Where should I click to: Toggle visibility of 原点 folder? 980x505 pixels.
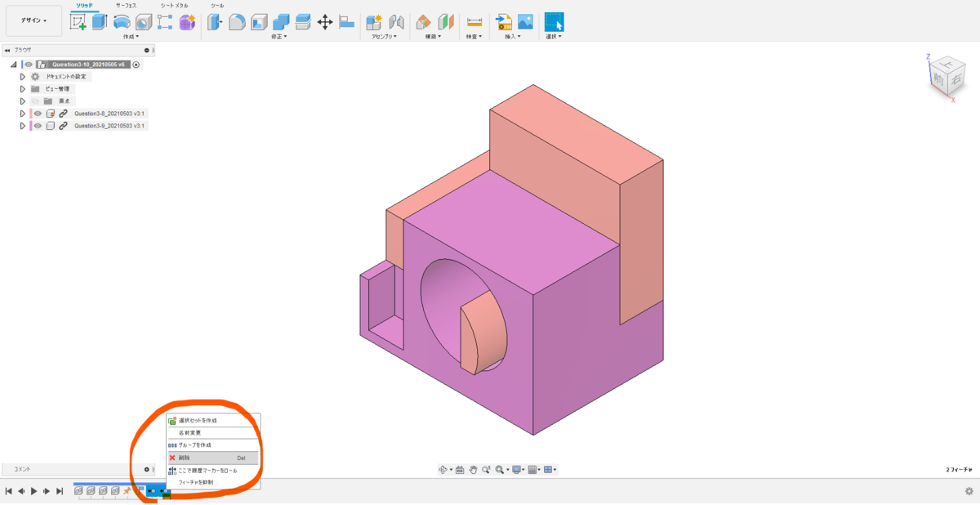point(36,101)
